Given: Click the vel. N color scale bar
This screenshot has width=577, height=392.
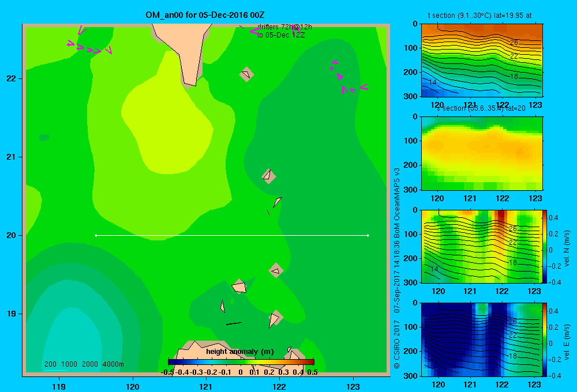Looking at the screenshot, I should tap(545, 246).
